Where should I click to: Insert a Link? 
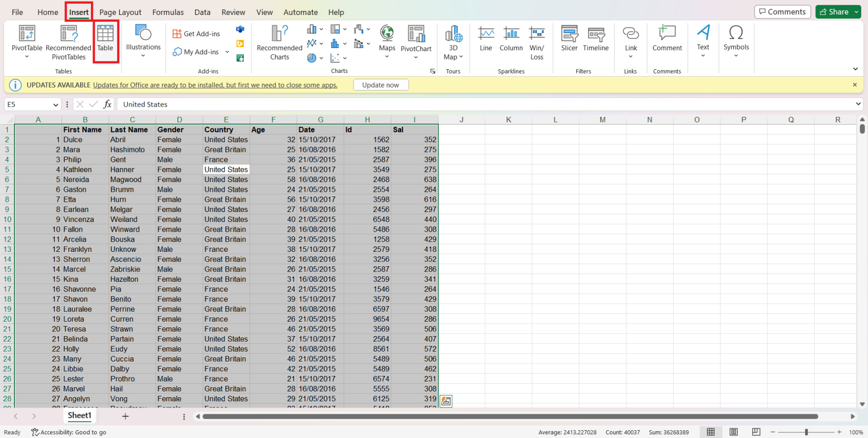[x=631, y=41]
